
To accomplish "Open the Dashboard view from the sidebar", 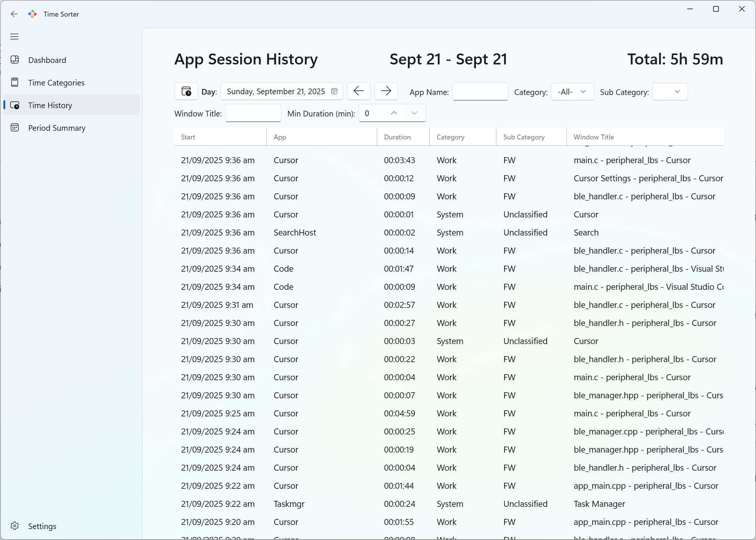I will click(47, 60).
